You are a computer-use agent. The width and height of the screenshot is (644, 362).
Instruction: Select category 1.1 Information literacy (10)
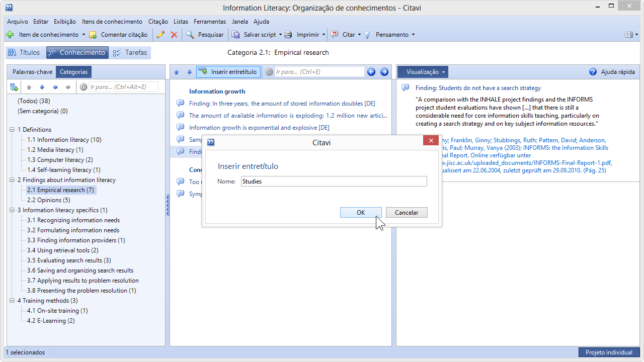(64, 140)
